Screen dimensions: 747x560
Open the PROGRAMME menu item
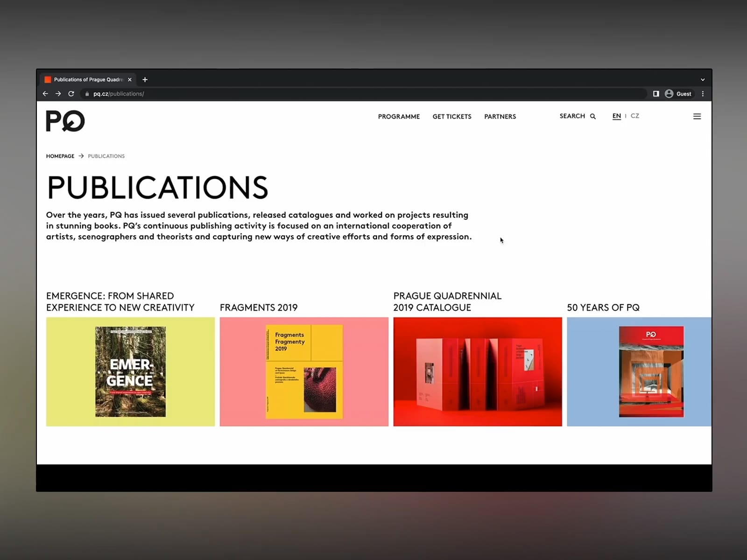pyautogui.click(x=399, y=117)
